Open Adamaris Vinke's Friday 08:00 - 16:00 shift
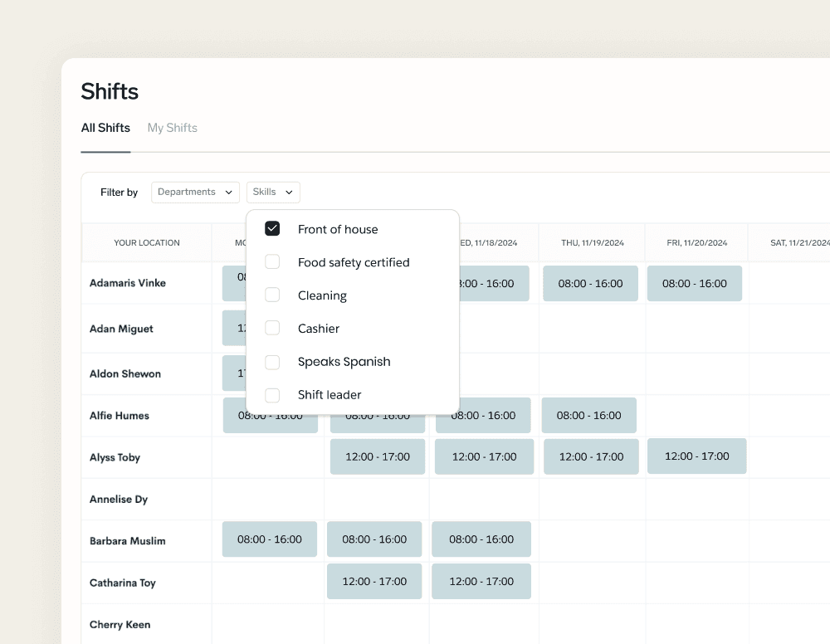This screenshot has height=644, width=830. pyautogui.click(x=695, y=284)
